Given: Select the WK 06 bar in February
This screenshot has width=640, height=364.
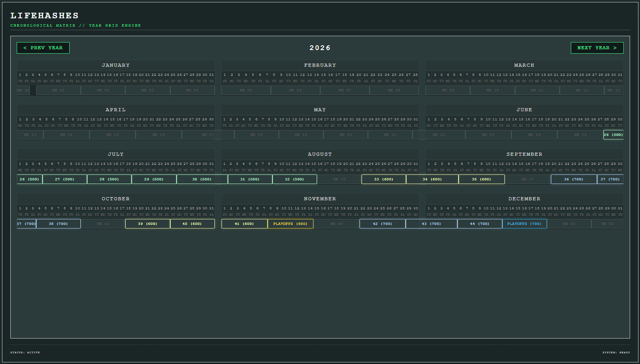Looking at the screenshot, I should point(296,90).
